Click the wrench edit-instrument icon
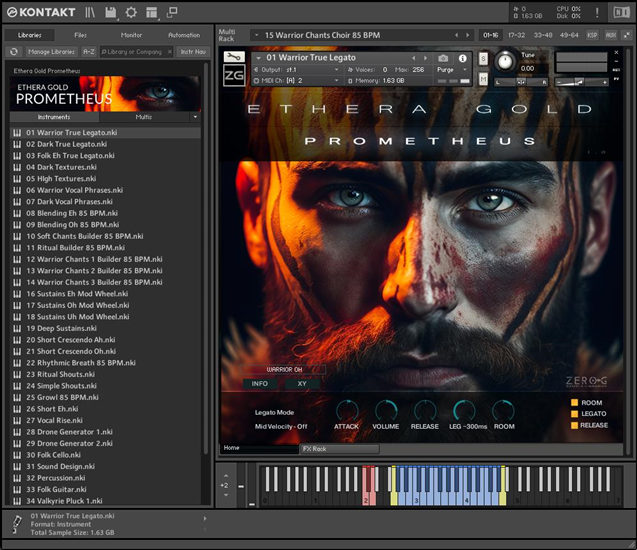Viewport: 637px width, 550px height. pos(233,56)
